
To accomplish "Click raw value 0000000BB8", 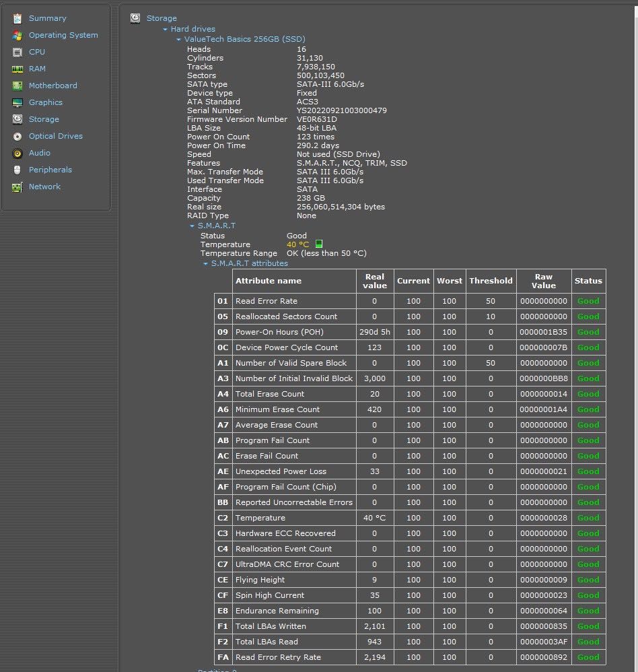I will tap(543, 379).
